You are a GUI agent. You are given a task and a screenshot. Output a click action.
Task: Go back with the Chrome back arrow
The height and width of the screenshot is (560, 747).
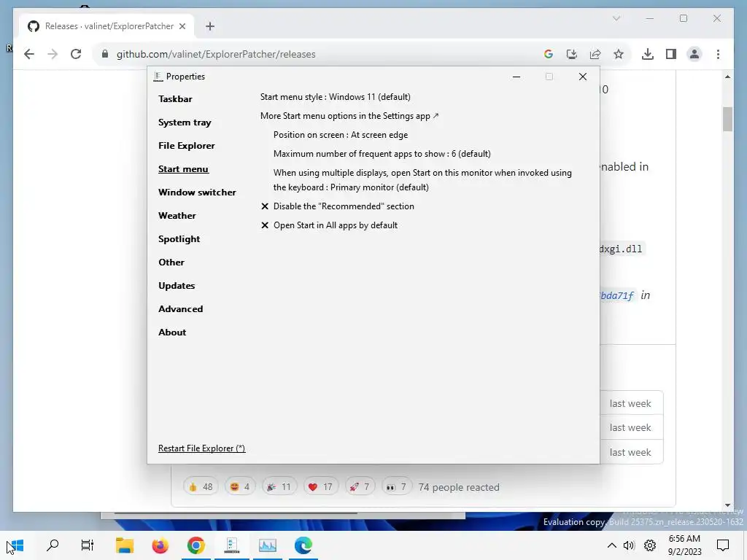coord(29,54)
